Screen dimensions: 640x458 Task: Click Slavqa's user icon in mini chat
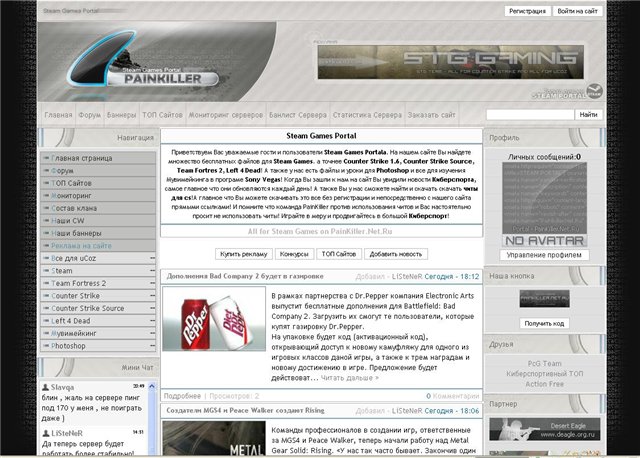coord(46,386)
